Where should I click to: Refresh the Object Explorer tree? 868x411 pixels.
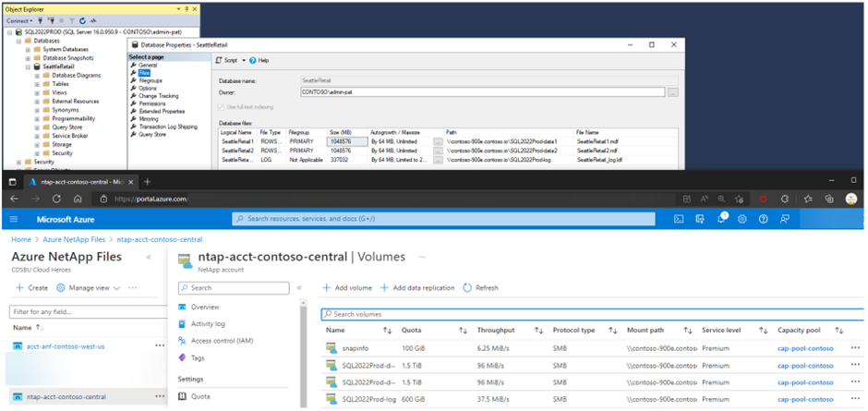coord(82,20)
